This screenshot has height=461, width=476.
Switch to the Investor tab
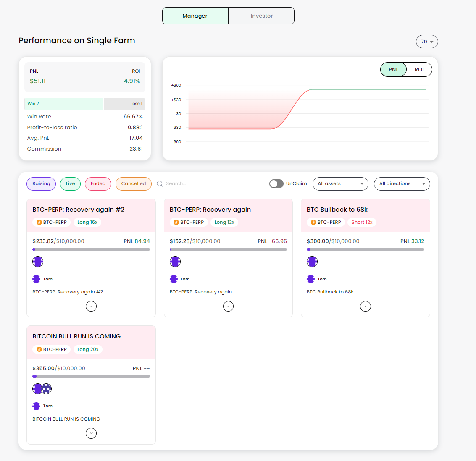pos(261,16)
